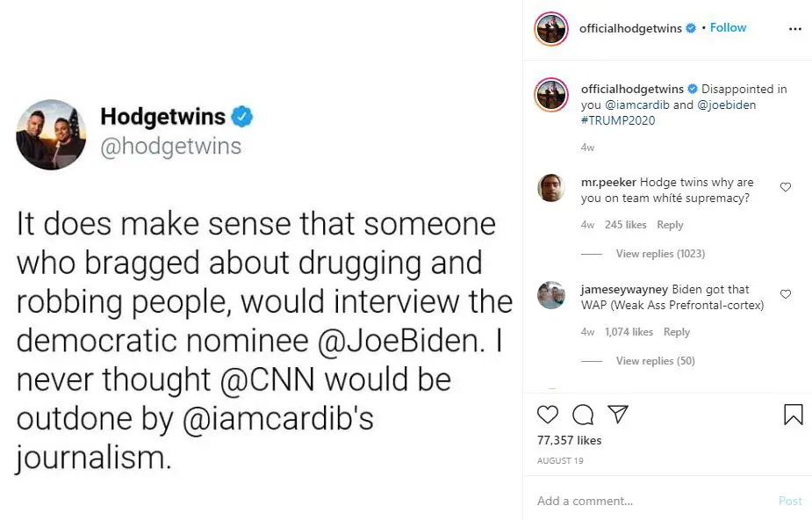The image size is (812, 520).
Task: Open @iamcardib mention in caption
Action: click(635, 105)
